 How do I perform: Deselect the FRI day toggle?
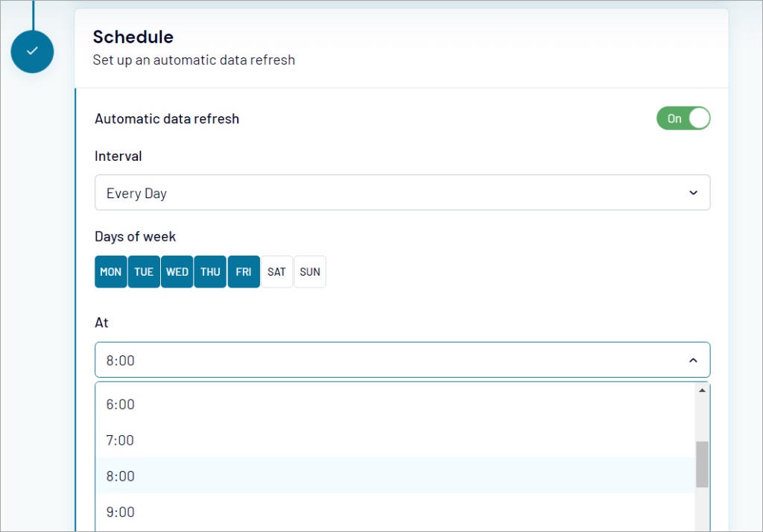coord(243,271)
